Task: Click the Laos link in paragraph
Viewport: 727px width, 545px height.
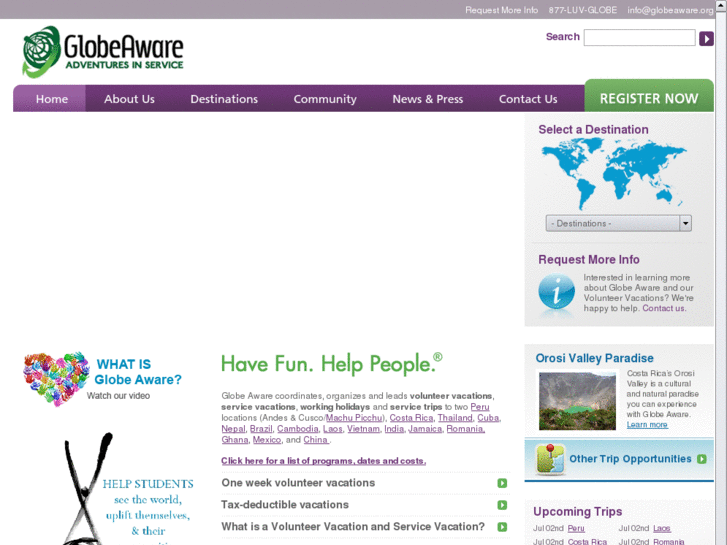Action: pos(332,429)
